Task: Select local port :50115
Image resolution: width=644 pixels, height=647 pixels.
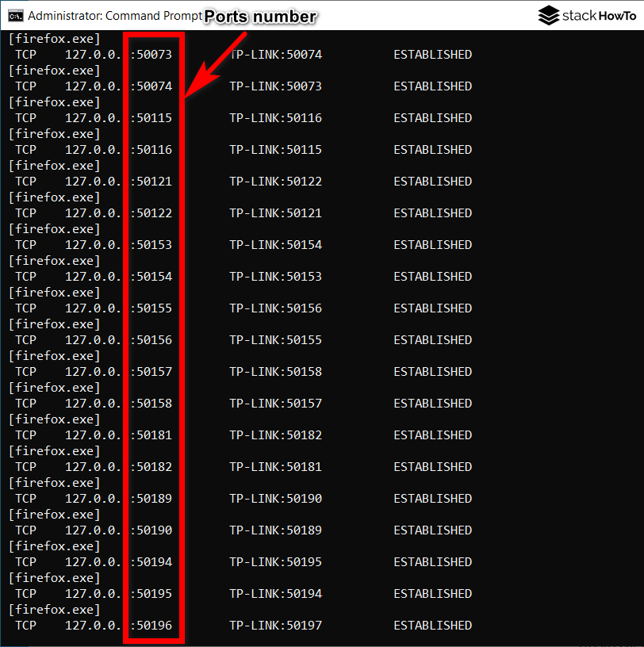Action: pyautogui.click(x=151, y=118)
